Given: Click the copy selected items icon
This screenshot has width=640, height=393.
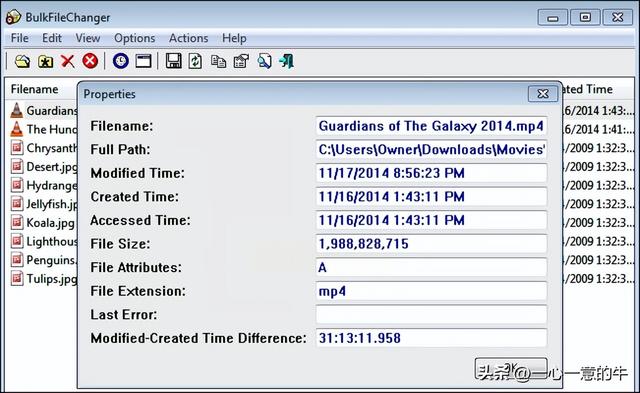Looking at the screenshot, I should (218, 61).
